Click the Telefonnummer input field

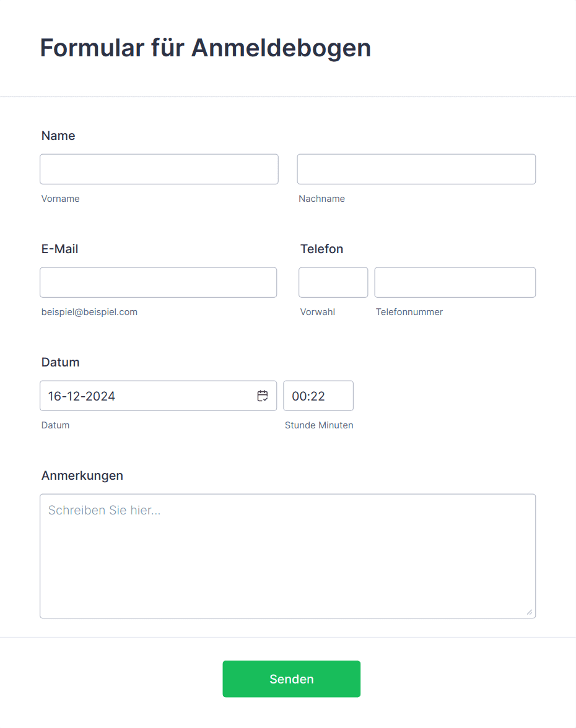455,282
